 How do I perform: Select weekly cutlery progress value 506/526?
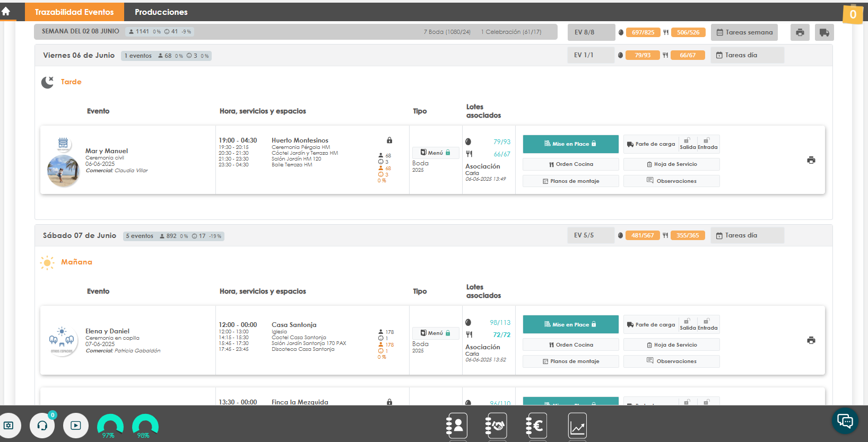688,32
